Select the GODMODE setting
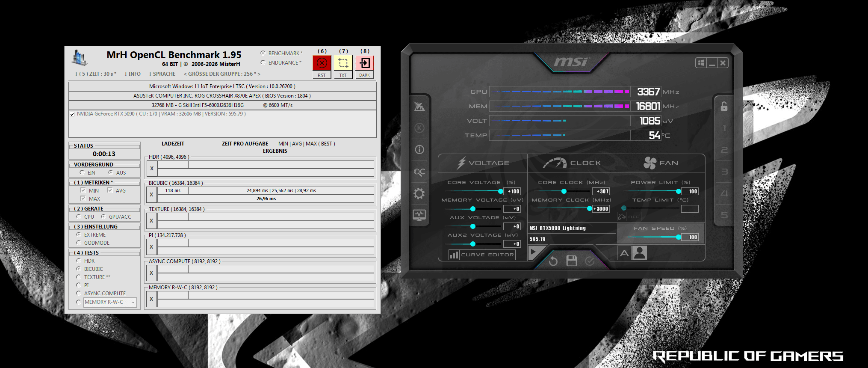This screenshot has width=868, height=368. [79, 243]
